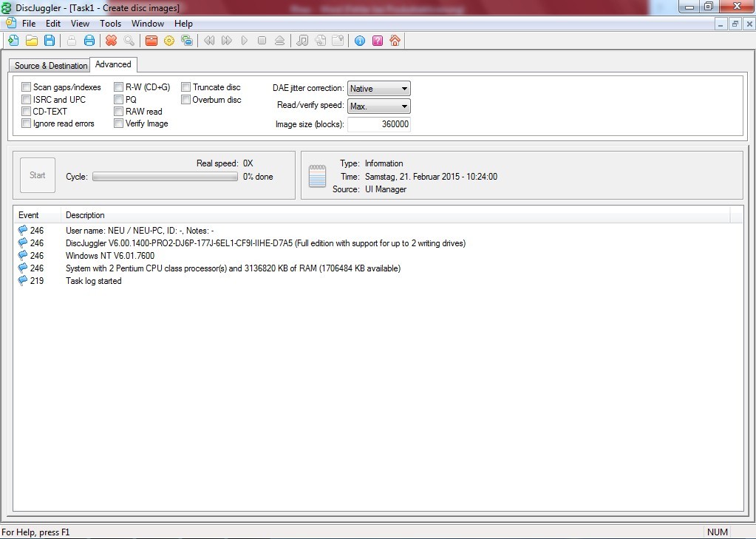Toggle the R-W (CD+G) checkbox
Viewport: 756px width, 539px height.
(x=118, y=87)
